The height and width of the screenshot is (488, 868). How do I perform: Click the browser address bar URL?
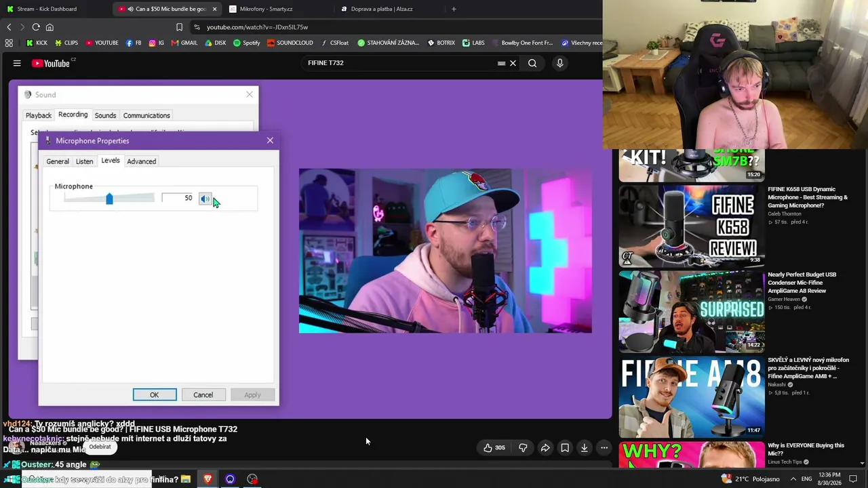(x=257, y=27)
